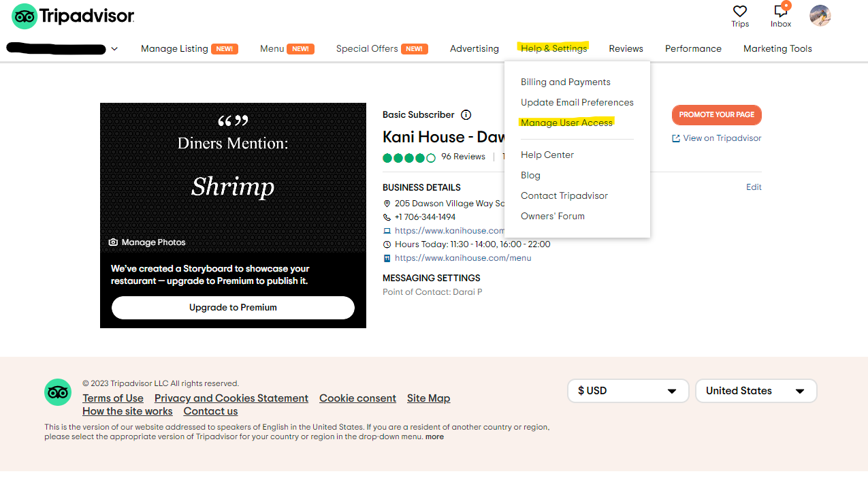Image resolution: width=868 pixels, height=478 pixels.
Task: Click Edit next to Business Details
Action: [x=754, y=187]
